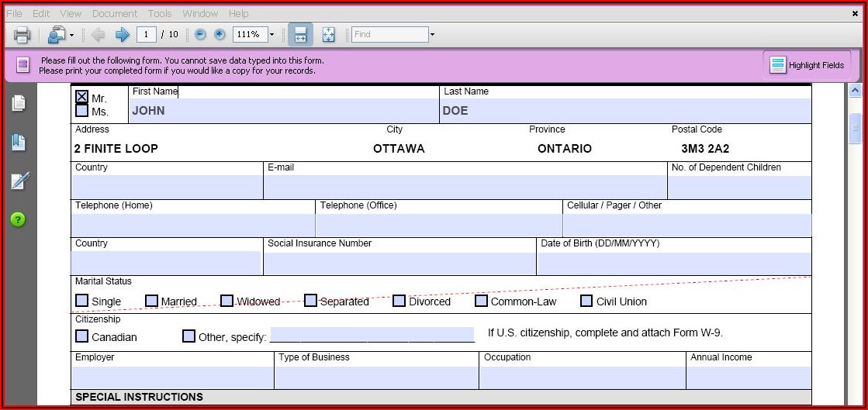Open the Tools menu
Image resolution: width=868 pixels, height=410 pixels.
160,13
